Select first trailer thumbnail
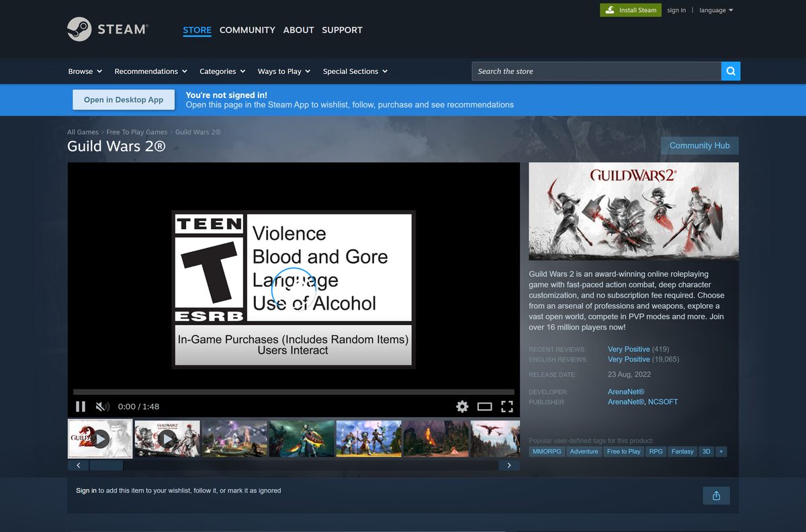The width and height of the screenshot is (806, 532). [x=101, y=439]
